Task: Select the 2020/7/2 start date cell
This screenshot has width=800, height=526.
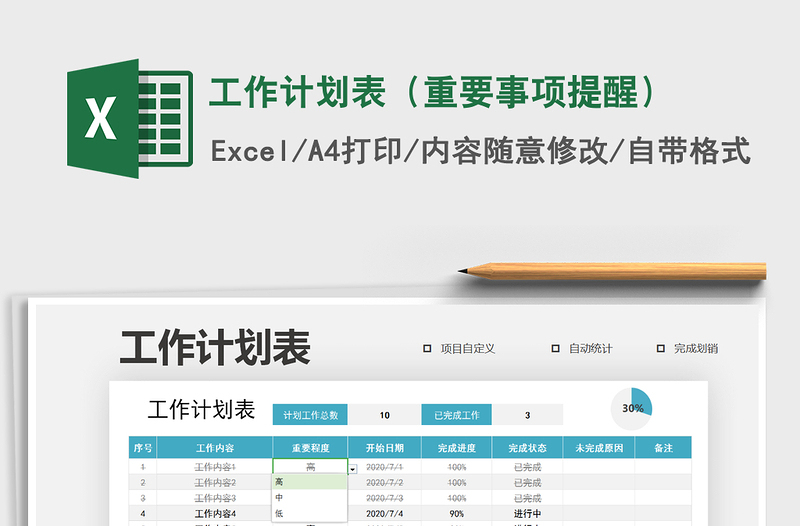Action: click(384, 482)
